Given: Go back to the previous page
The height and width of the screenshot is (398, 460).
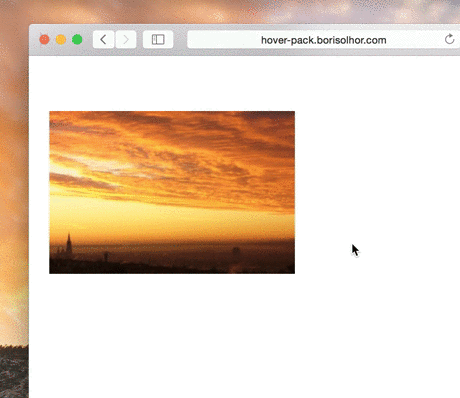Looking at the screenshot, I should tap(103, 40).
